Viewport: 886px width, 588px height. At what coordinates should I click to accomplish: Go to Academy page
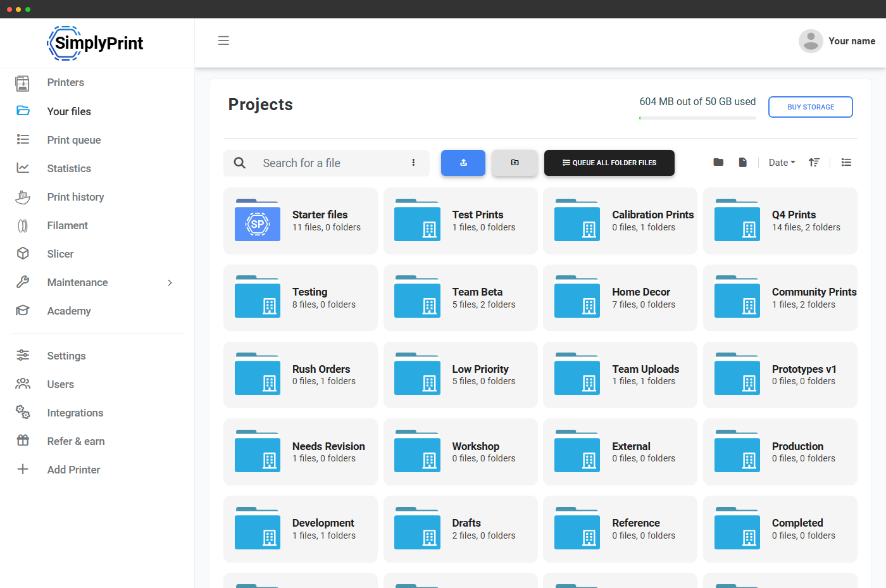pyautogui.click(x=69, y=311)
